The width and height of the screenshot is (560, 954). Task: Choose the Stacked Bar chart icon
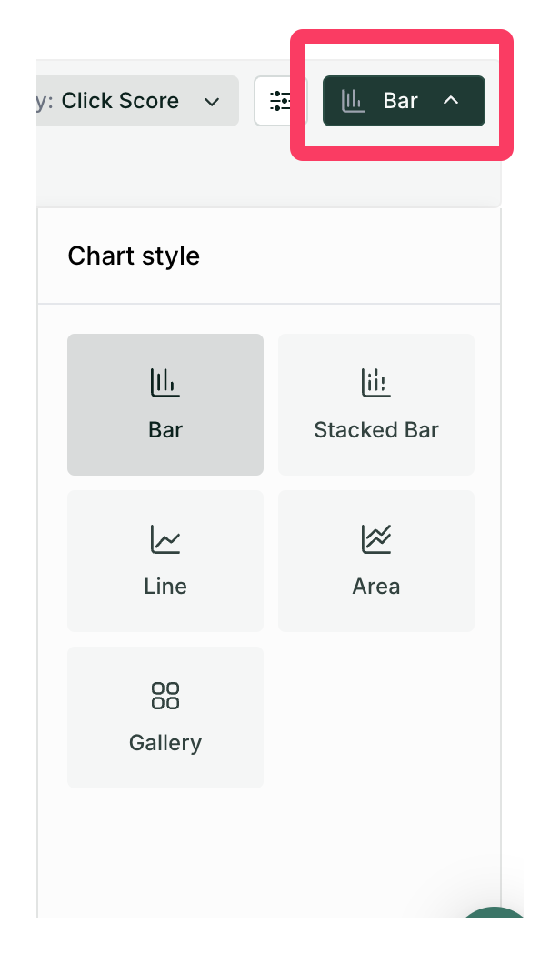(375, 383)
